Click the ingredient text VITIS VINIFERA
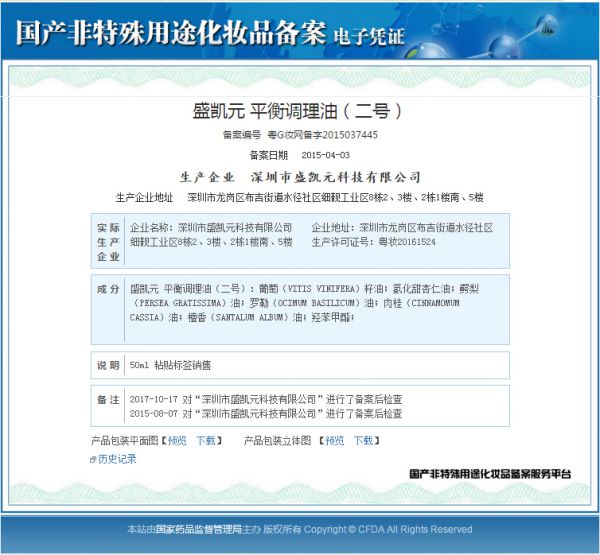The image size is (600, 555). [324, 289]
